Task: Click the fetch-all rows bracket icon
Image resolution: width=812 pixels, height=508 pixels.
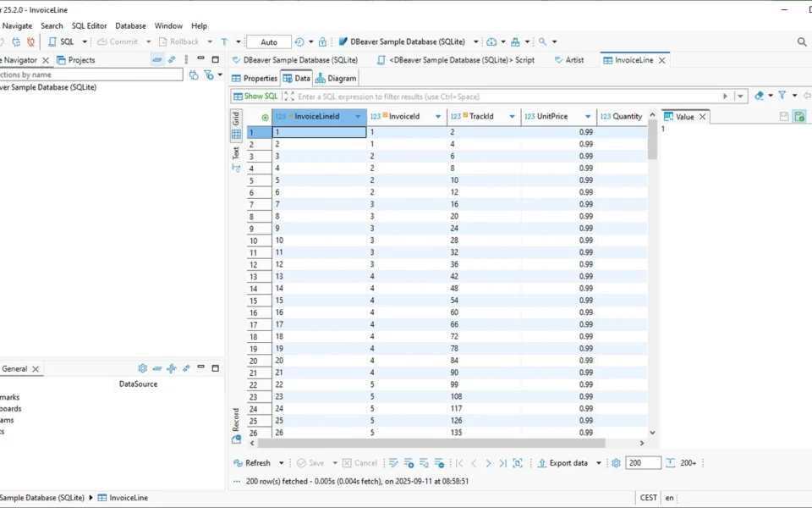Action: (518, 463)
